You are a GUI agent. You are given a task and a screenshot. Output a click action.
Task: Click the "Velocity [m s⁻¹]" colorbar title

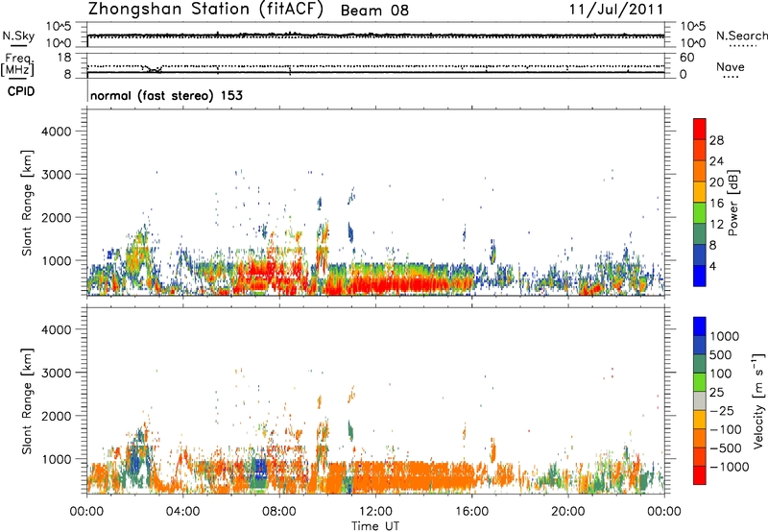click(758, 400)
